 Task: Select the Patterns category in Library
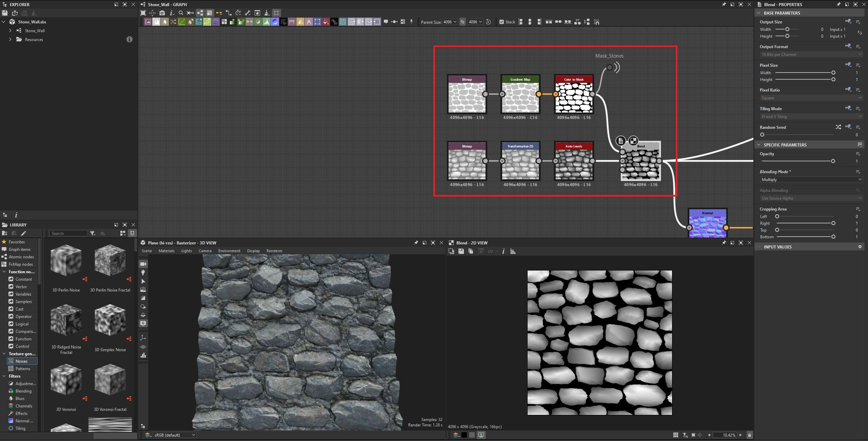click(x=22, y=368)
